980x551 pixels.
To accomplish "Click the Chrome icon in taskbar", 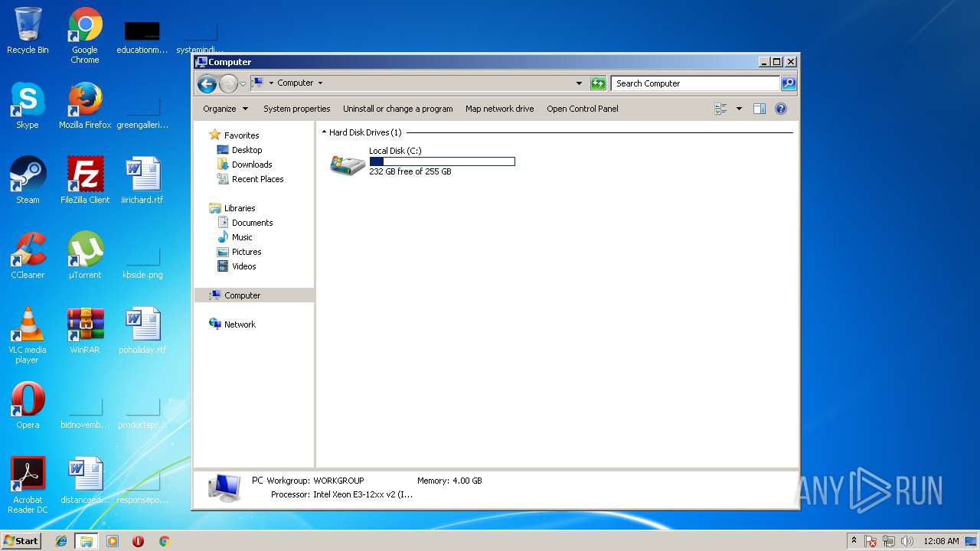I will [164, 541].
